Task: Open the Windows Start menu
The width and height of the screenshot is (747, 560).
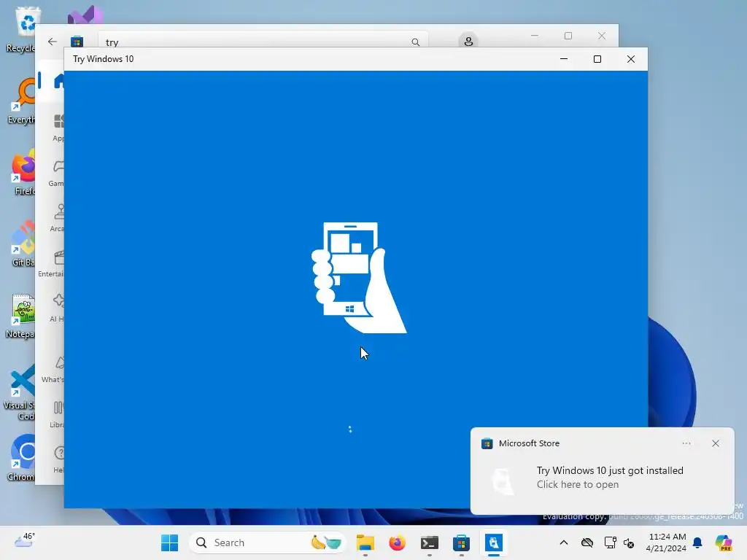Action: pos(169,542)
